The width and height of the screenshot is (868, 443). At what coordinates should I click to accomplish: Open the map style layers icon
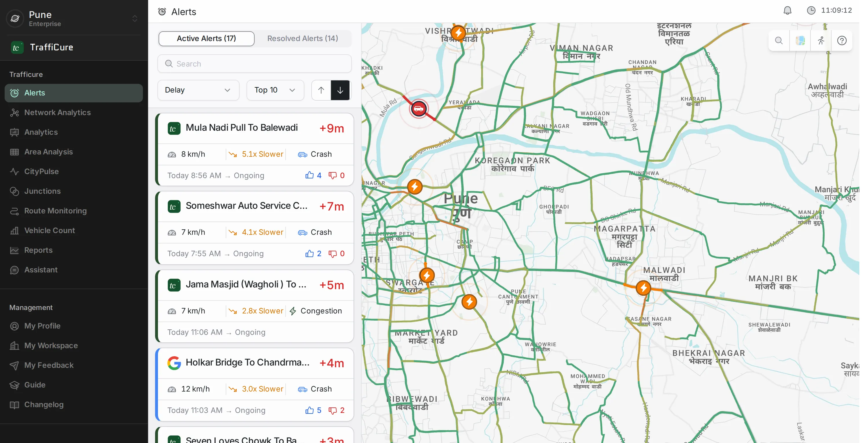[800, 41]
